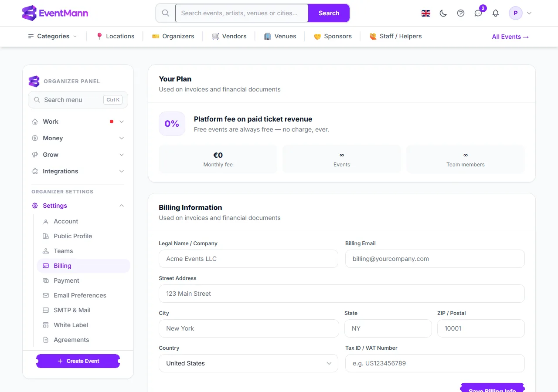Click the Tax ID / VAT Number field
This screenshot has height=392, width=558.
tap(435, 363)
